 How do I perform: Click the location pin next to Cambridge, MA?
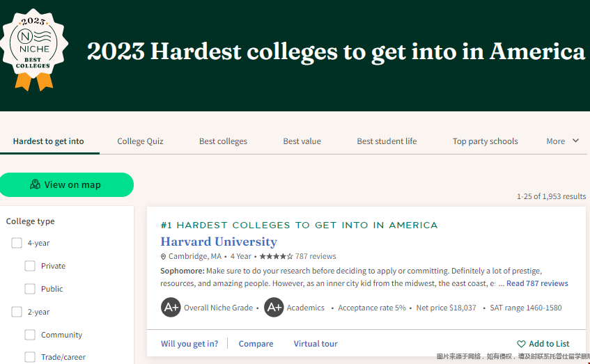pyautogui.click(x=164, y=257)
